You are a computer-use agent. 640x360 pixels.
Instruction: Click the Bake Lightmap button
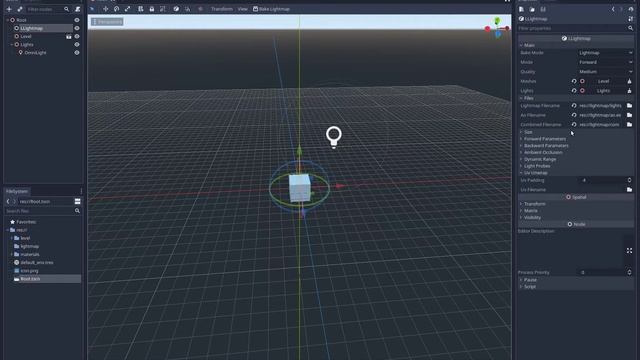(x=271, y=9)
